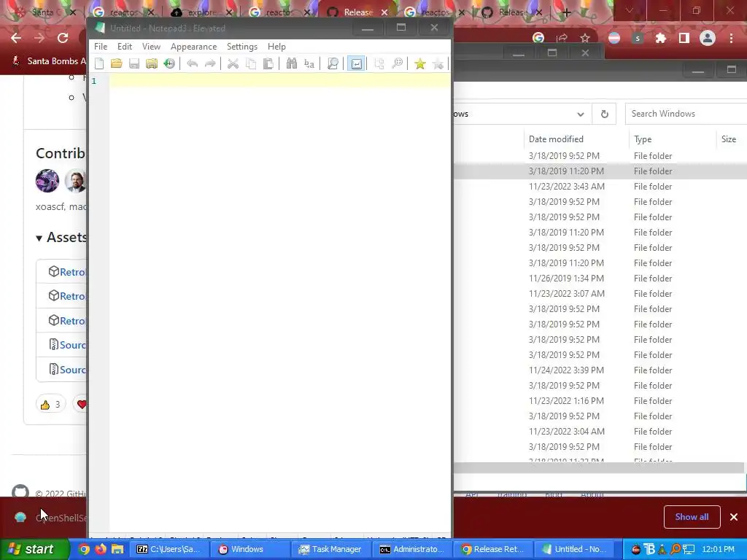The height and width of the screenshot is (560, 747).
Task: Click the Replace b-to-a icon in Notepad3
Action: (309, 63)
